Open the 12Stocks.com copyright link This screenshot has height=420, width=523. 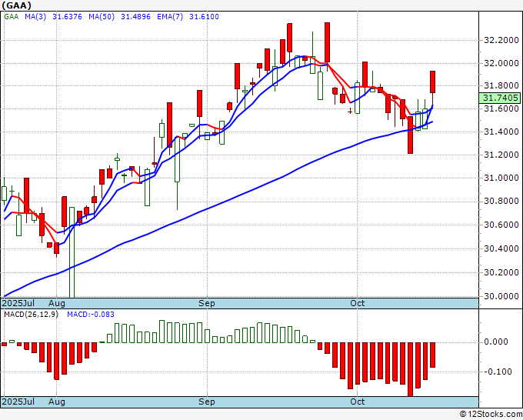click(x=491, y=415)
